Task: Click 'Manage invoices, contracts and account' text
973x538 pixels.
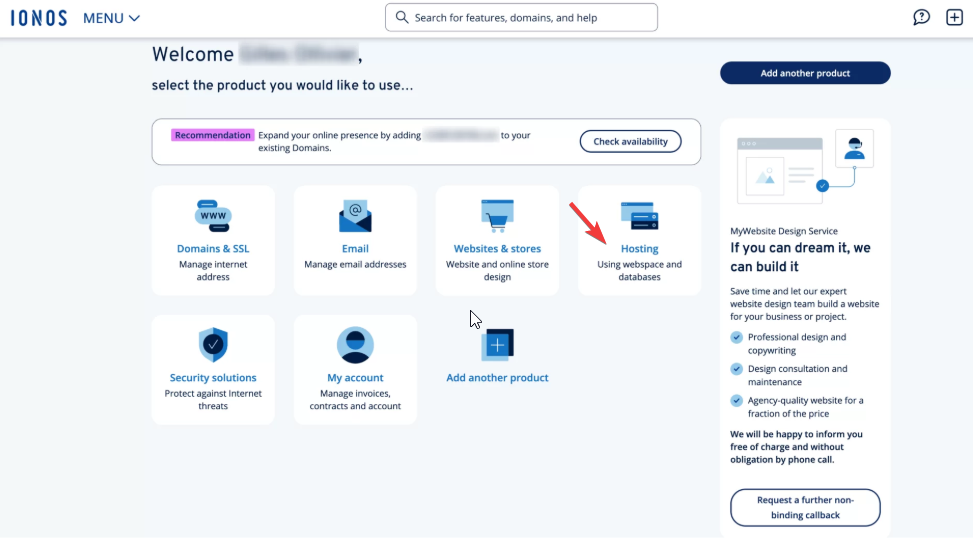Action: pos(355,400)
